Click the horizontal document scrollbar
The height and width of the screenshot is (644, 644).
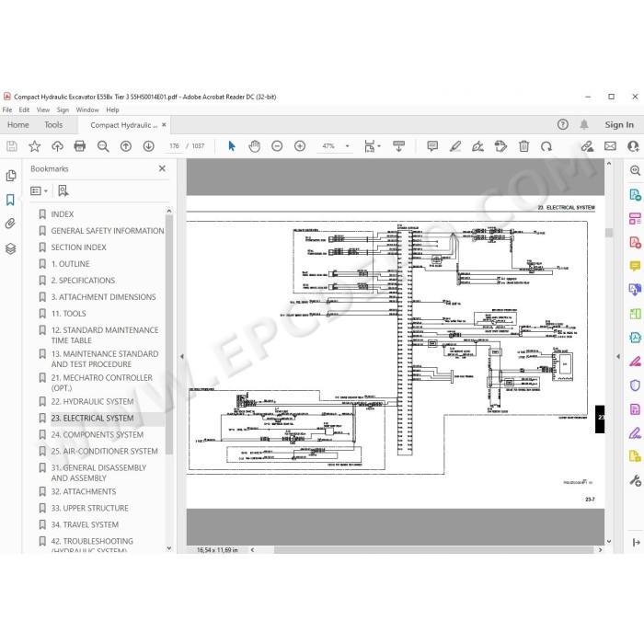tap(433, 550)
